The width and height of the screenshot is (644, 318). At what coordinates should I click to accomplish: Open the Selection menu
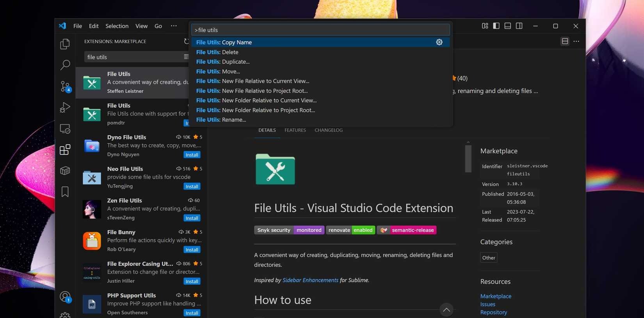pos(117,26)
